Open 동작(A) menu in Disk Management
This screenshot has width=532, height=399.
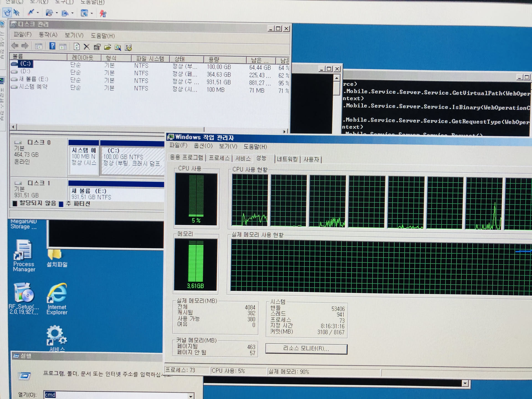pos(48,35)
